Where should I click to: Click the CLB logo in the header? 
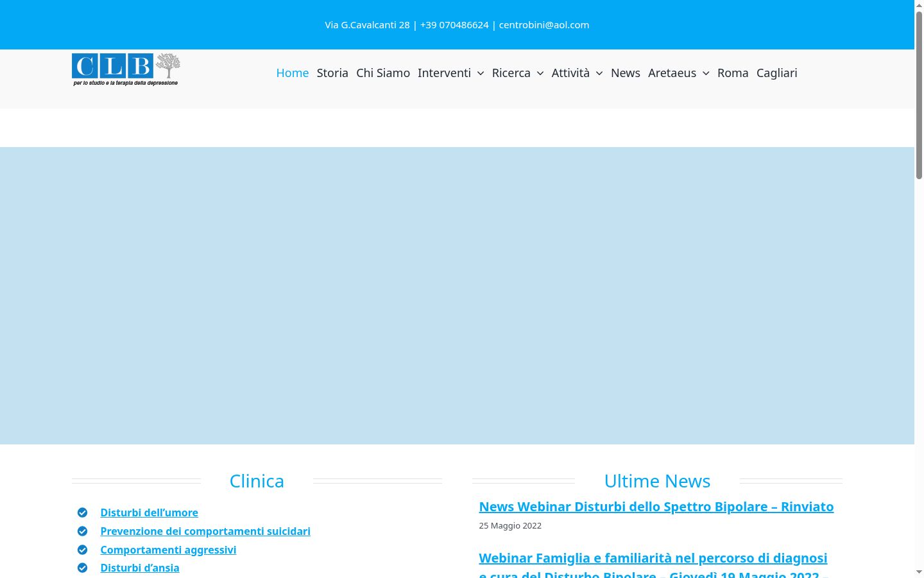tap(126, 69)
